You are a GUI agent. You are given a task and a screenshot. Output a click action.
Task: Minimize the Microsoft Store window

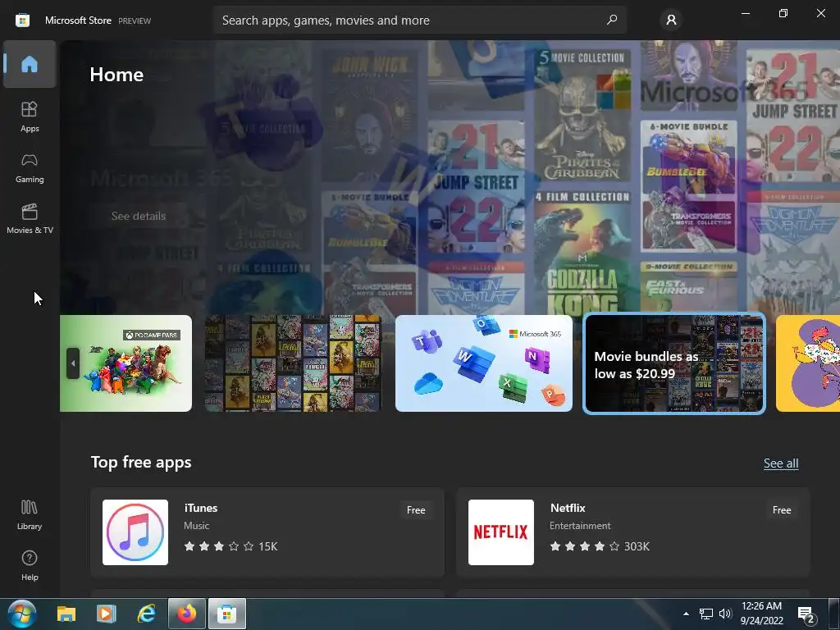tap(745, 13)
